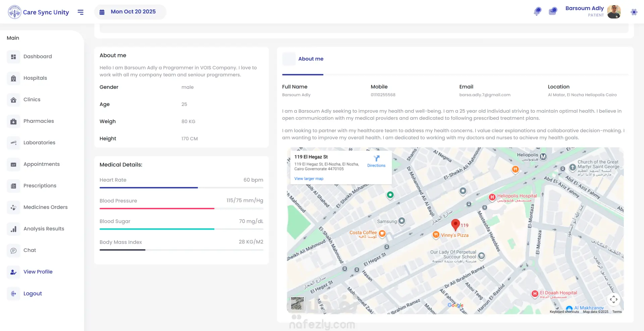The width and height of the screenshot is (644, 331).
Task: Click the Hospitals building icon
Action: [13, 78]
